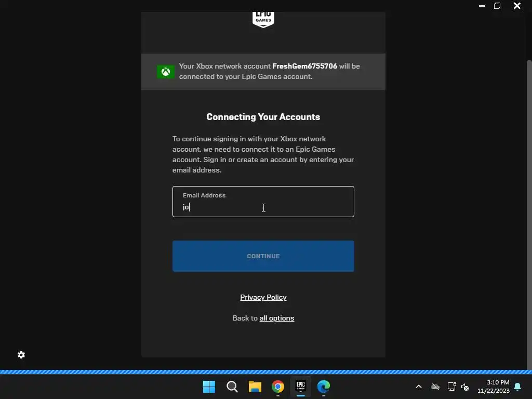Click the blue CONTINUE button
The width and height of the screenshot is (532, 399).
263,256
